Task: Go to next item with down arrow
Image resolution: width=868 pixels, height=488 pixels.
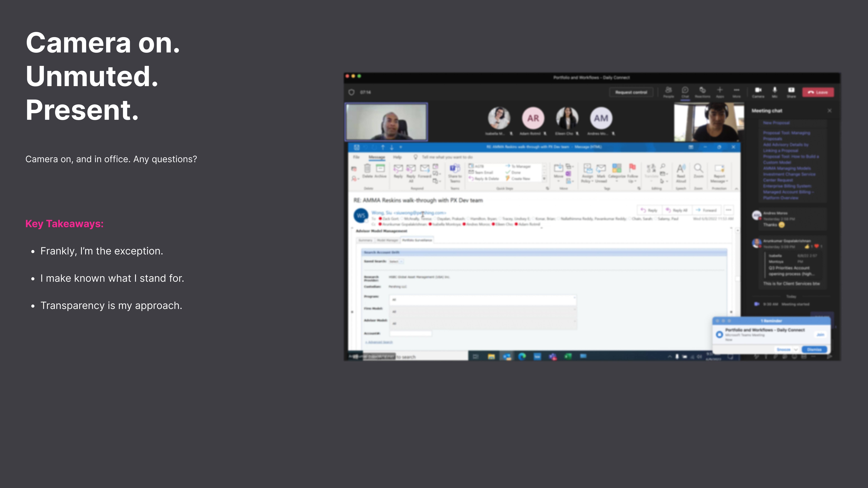Action: click(x=392, y=147)
